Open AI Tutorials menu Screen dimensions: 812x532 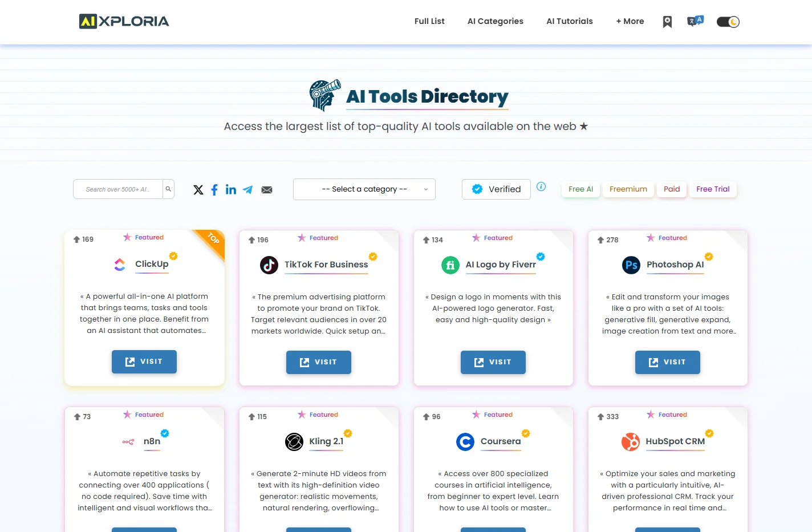pyautogui.click(x=570, y=21)
